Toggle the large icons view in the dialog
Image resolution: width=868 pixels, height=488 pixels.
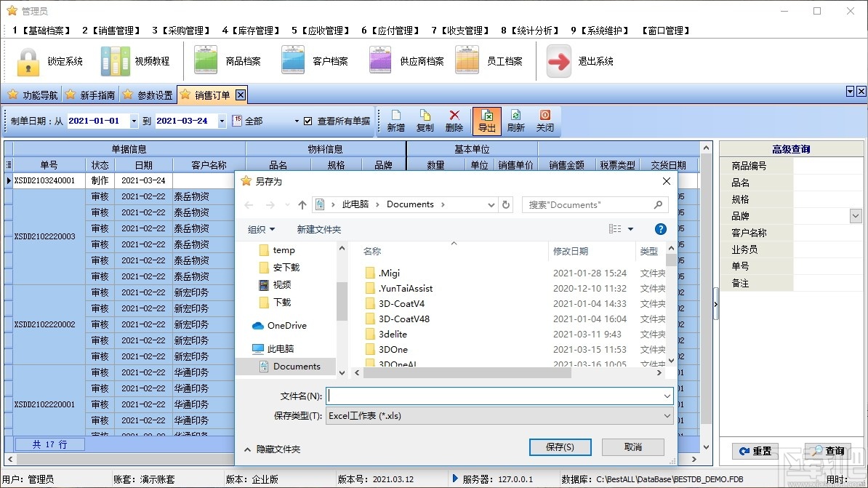pyautogui.click(x=614, y=228)
